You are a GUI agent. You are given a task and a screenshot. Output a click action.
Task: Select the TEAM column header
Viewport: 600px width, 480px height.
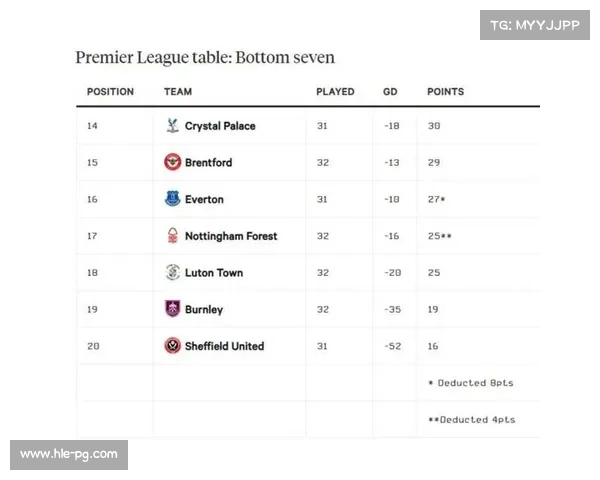click(x=178, y=92)
